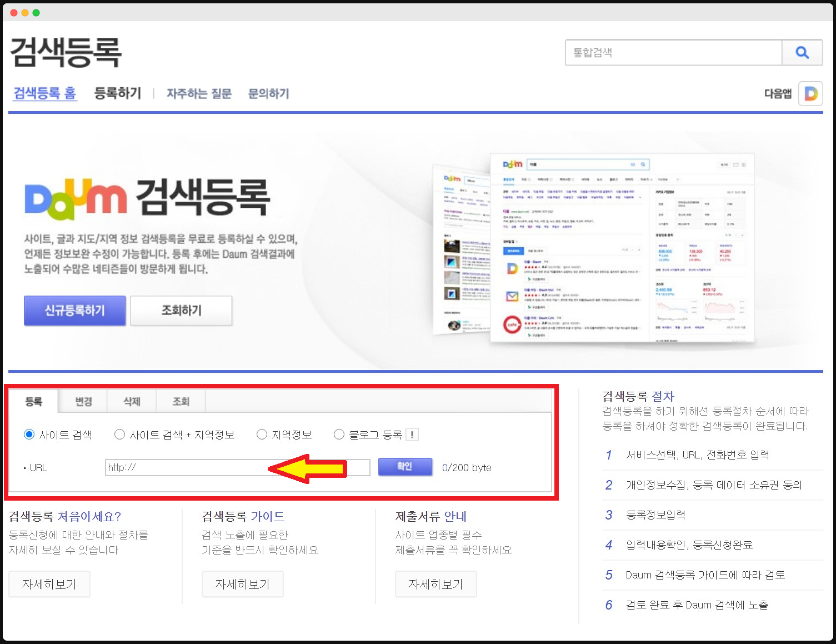Click the exclamation info icon beside 블로그 등록
Viewport: 836px width, 644px height.
coord(412,435)
